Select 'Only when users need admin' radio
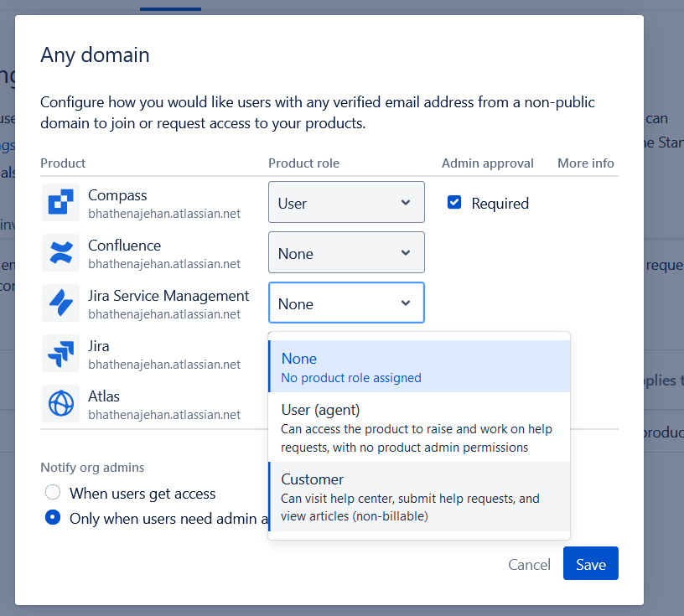The image size is (684, 616). (53, 517)
